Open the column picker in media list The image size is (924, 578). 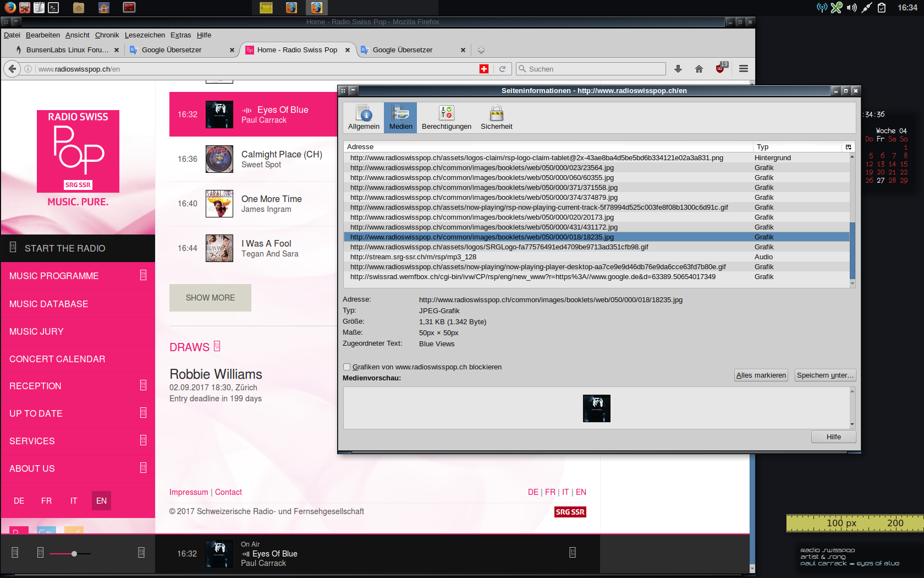click(x=848, y=147)
